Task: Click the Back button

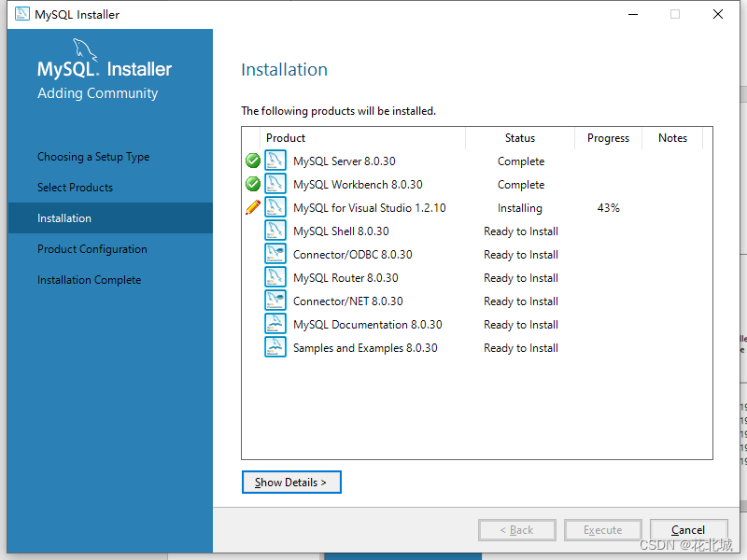Action: (517, 530)
